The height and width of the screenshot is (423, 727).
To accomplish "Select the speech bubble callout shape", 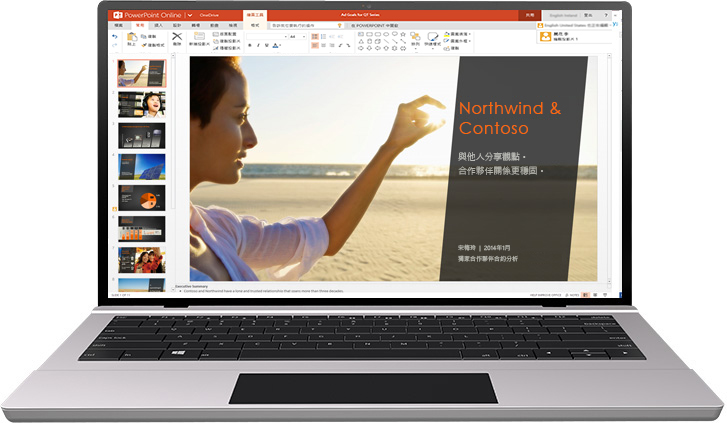I will (x=395, y=34).
